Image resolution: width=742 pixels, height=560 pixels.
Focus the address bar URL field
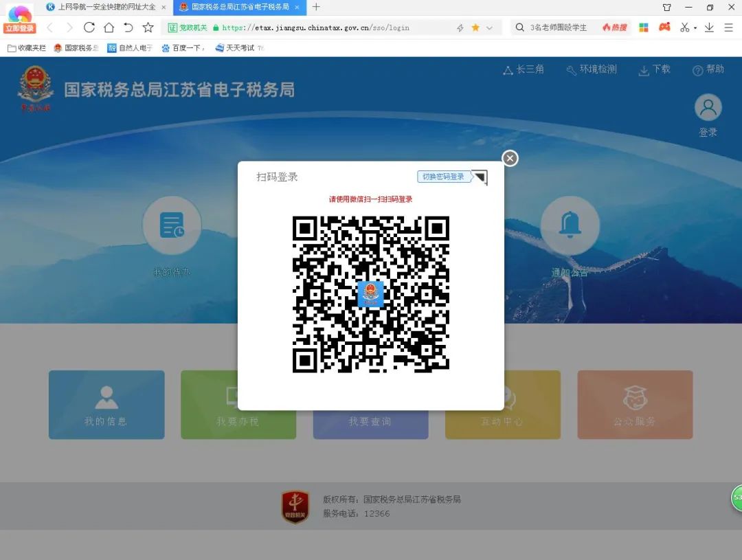point(315,28)
